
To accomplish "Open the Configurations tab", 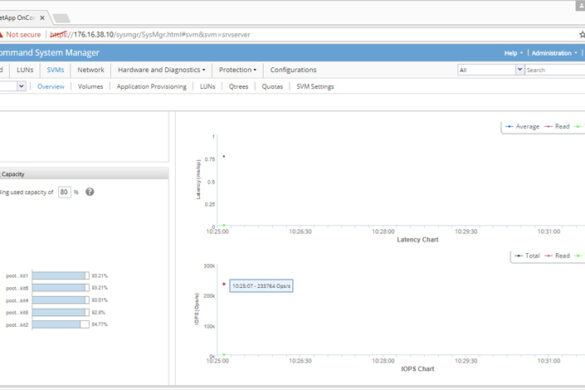I will tap(293, 70).
